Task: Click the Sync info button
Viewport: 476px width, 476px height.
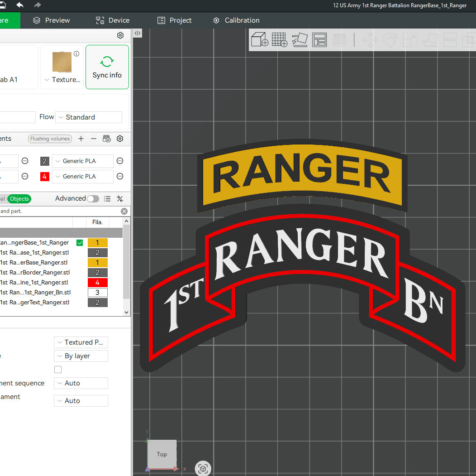Action: (x=107, y=67)
